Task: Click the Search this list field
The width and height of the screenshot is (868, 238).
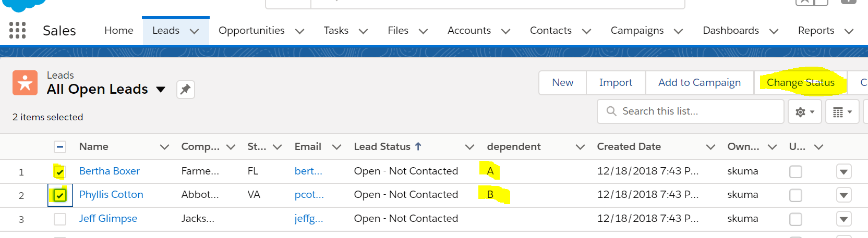Action: [x=694, y=111]
